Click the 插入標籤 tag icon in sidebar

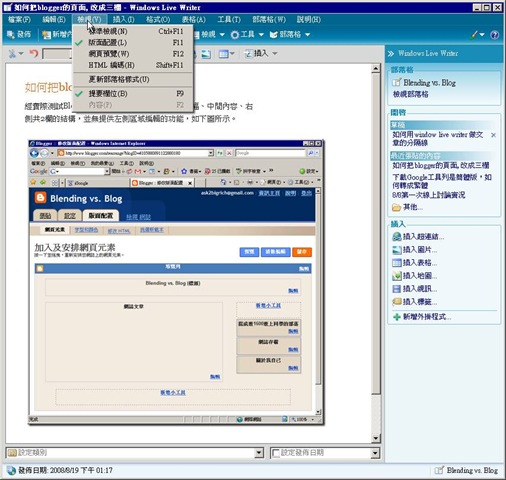click(397, 302)
